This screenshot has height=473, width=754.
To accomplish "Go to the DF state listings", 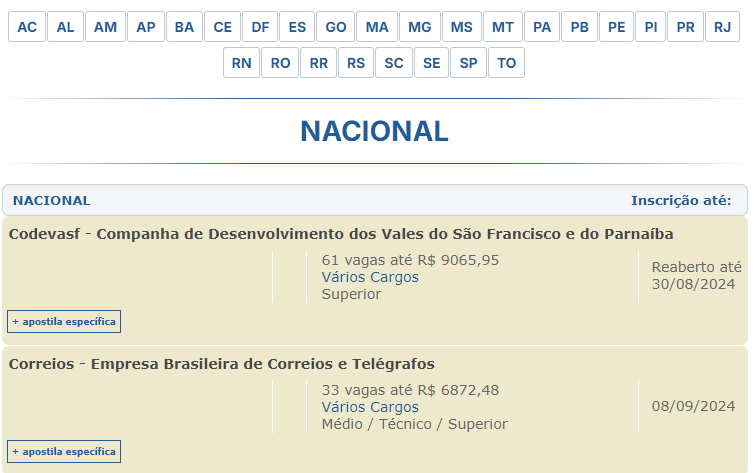I will point(260,27).
